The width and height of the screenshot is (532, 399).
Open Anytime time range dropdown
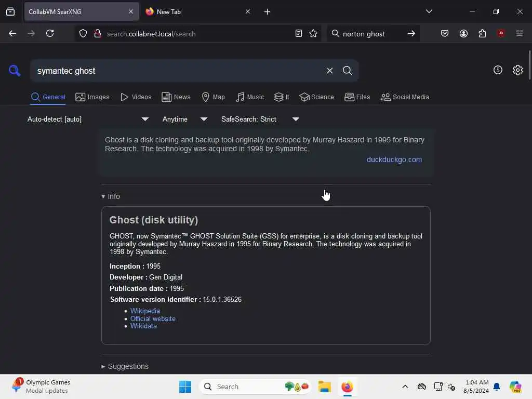[184, 119]
